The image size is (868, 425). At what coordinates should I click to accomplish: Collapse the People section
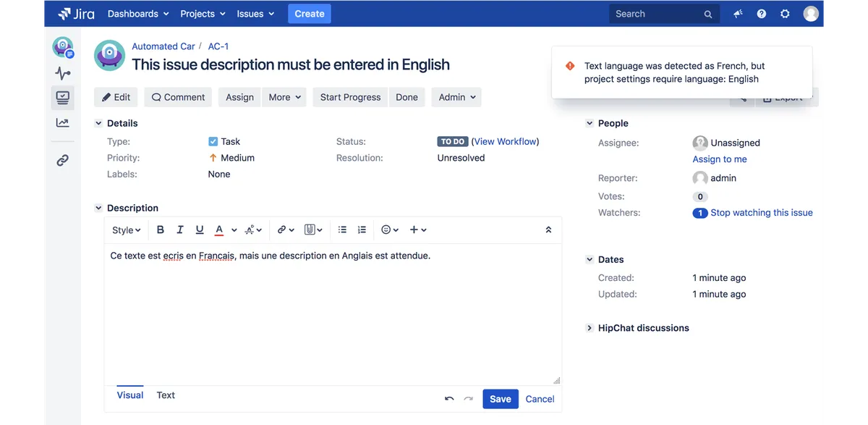point(590,124)
